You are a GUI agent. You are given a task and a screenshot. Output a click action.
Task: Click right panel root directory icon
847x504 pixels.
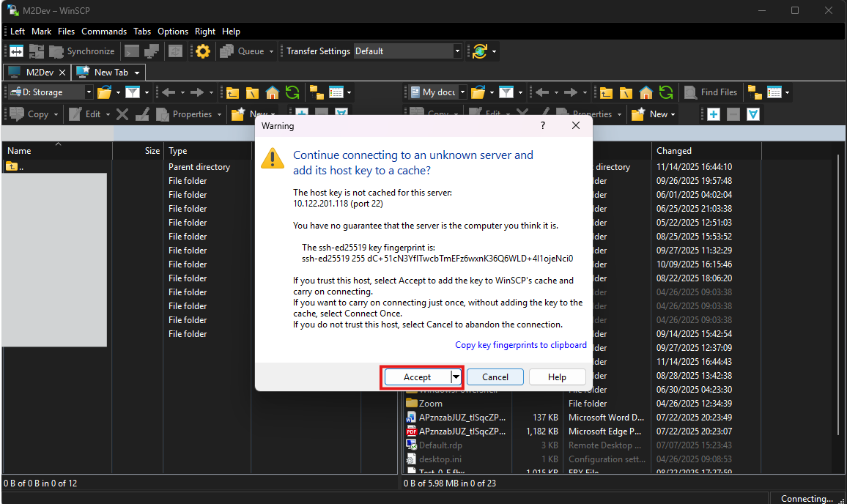pos(625,92)
